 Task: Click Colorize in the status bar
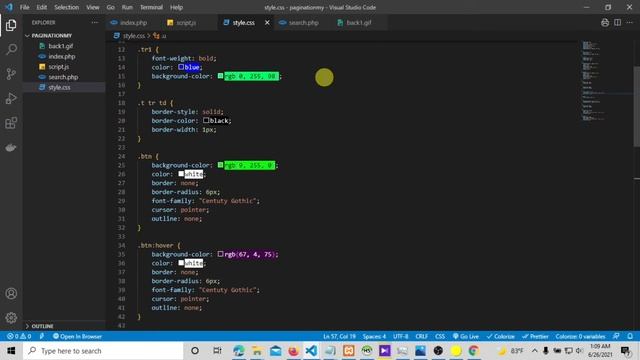pos(500,336)
